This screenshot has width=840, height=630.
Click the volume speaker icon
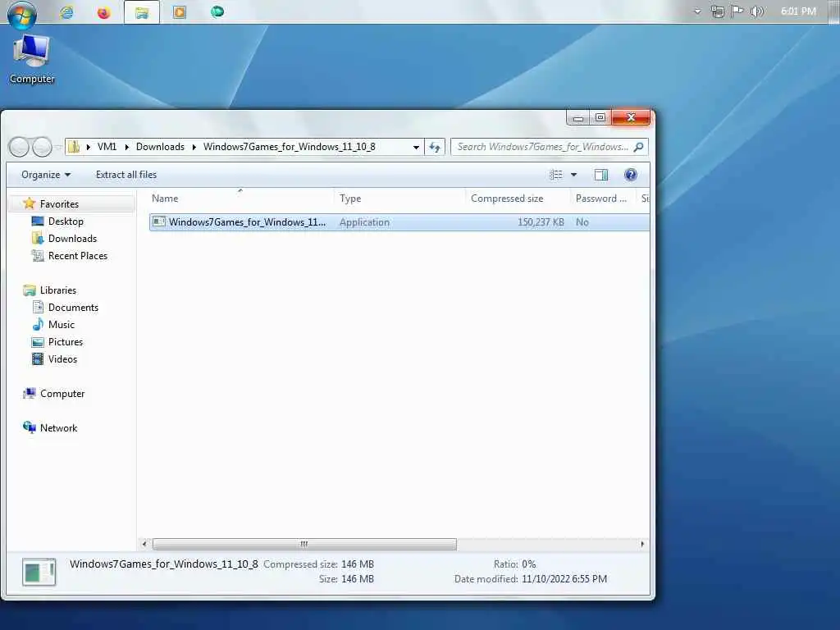pyautogui.click(x=757, y=11)
